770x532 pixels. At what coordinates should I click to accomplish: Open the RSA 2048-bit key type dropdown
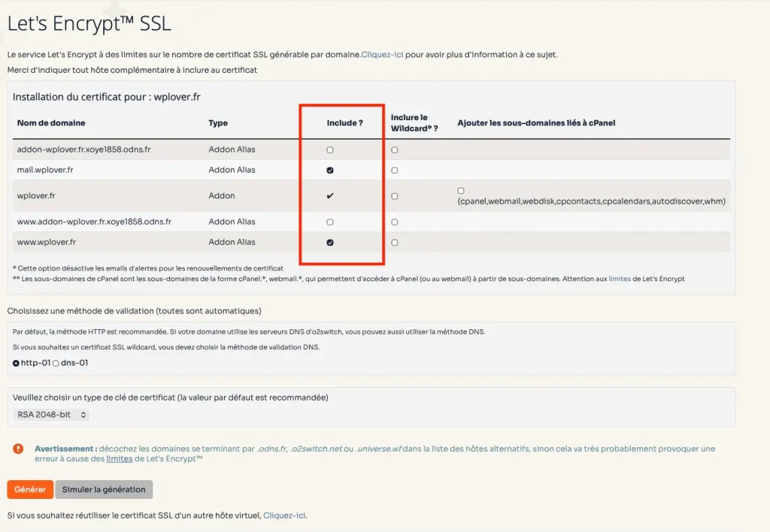52,415
